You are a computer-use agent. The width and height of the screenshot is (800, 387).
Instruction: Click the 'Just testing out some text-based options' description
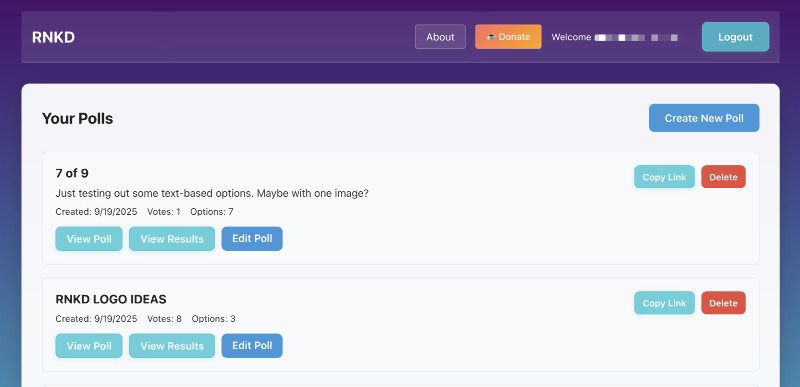pyautogui.click(x=212, y=194)
